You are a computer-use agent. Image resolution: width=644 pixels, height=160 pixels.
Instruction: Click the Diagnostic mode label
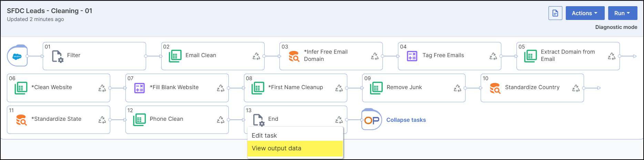pyautogui.click(x=616, y=27)
